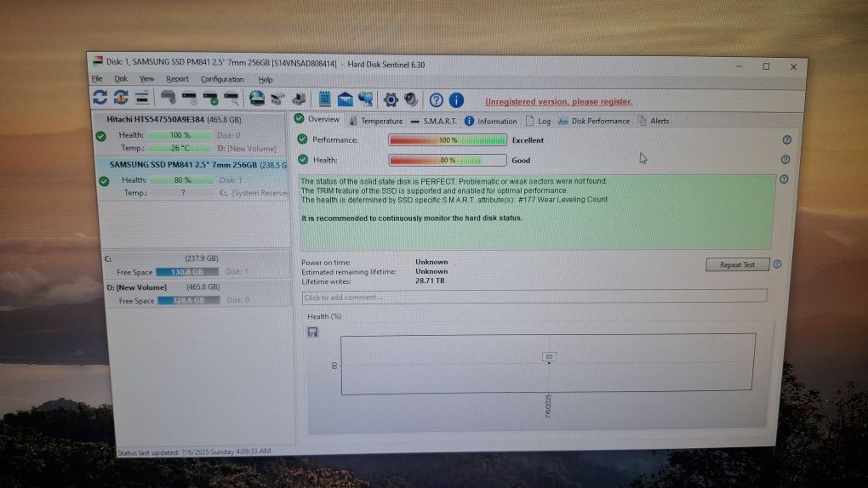Image resolution: width=868 pixels, height=488 pixels.
Task: Switch to the Alerts tab
Action: pyautogui.click(x=654, y=121)
